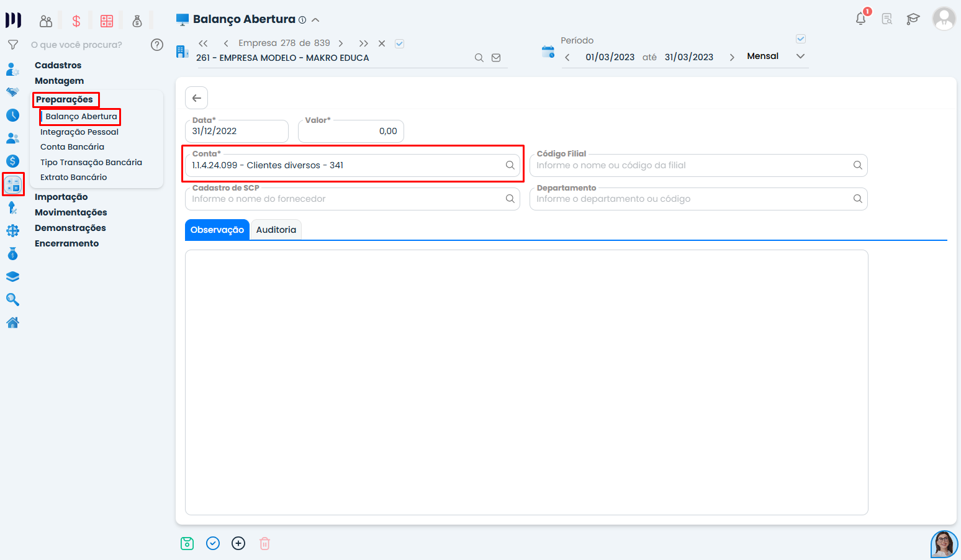
Task: Toggle the checkbox next to company navigation
Action: tap(400, 43)
